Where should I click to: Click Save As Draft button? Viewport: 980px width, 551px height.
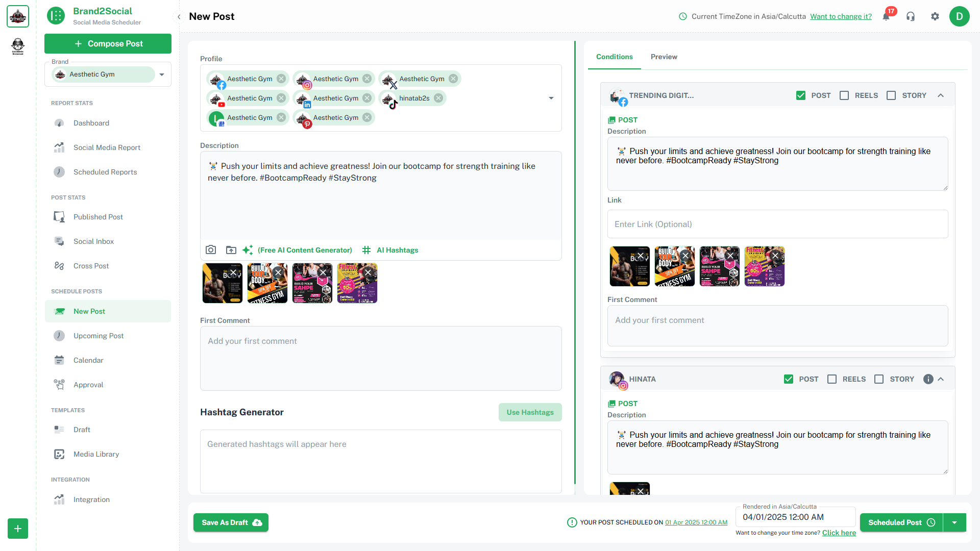coord(231,522)
